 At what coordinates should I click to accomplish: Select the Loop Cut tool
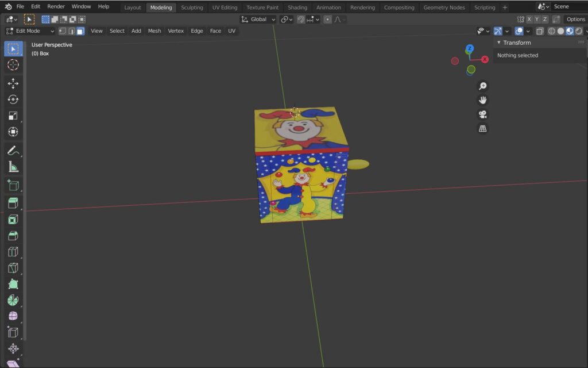(13, 252)
